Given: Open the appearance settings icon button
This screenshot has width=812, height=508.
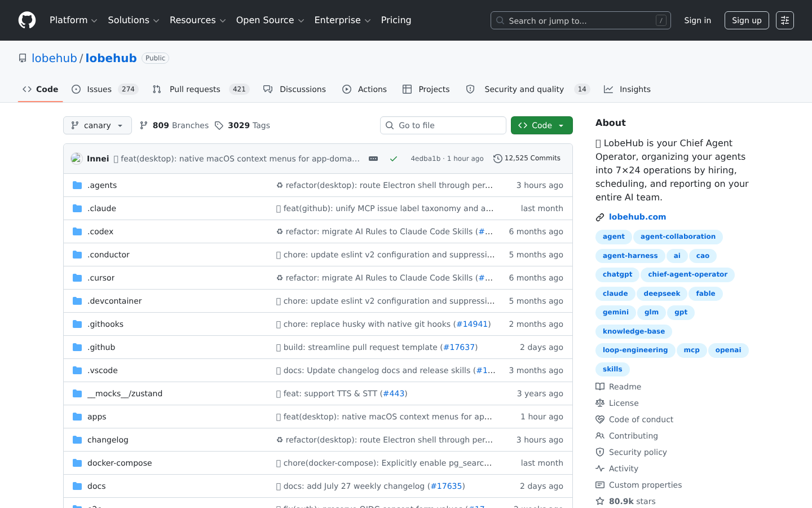Looking at the screenshot, I should [785, 20].
